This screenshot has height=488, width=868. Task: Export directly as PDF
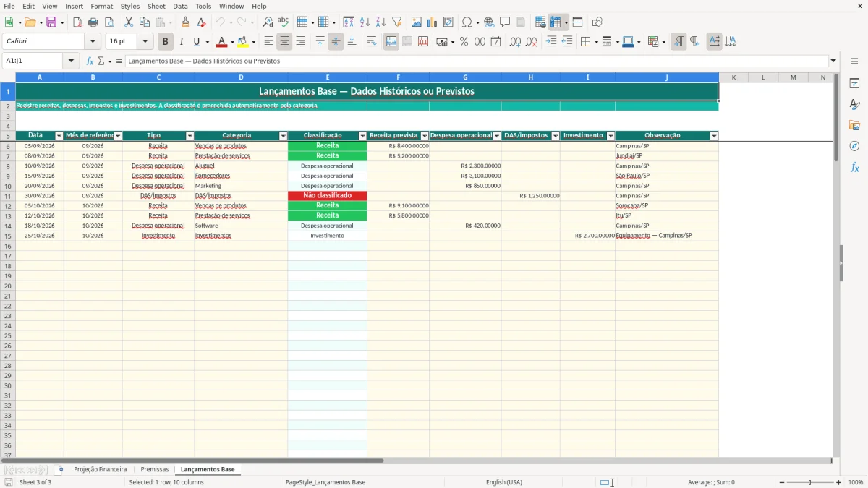coord(77,22)
